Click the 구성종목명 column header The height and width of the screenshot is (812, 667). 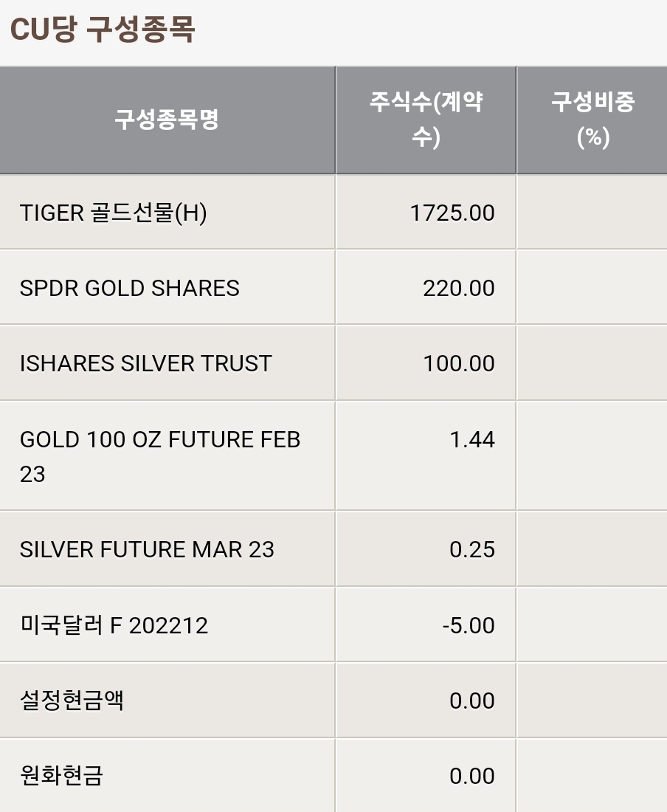pos(167,120)
